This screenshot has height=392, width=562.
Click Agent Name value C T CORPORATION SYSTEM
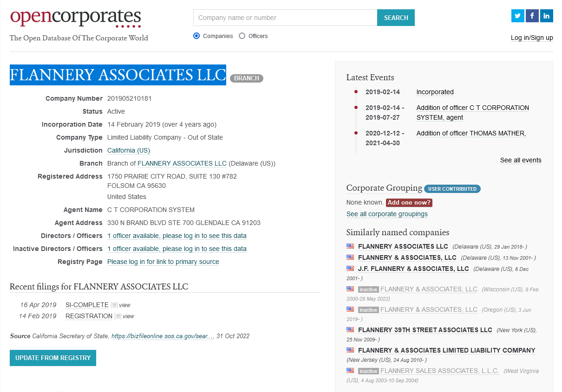[151, 210]
